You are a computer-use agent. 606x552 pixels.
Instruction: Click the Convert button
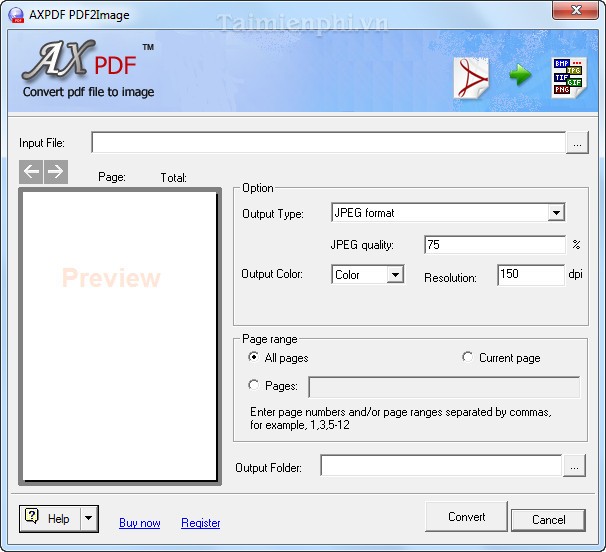(466, 517)
